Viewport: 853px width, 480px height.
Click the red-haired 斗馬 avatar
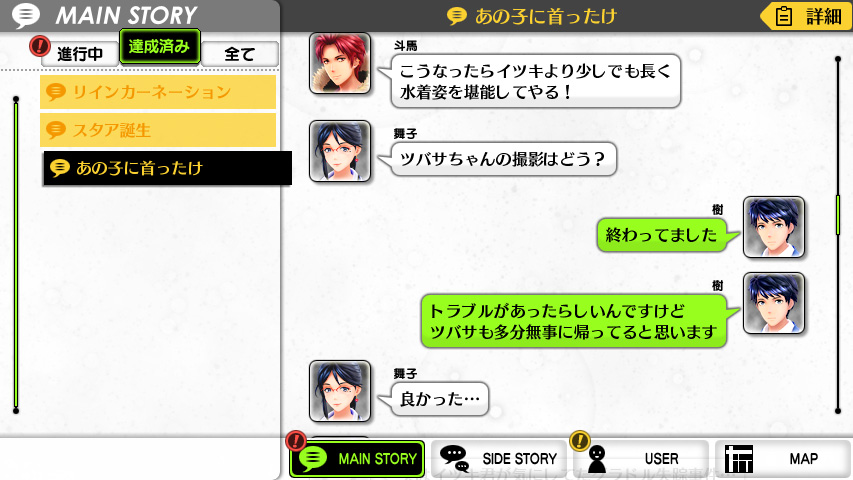point(340,63)
